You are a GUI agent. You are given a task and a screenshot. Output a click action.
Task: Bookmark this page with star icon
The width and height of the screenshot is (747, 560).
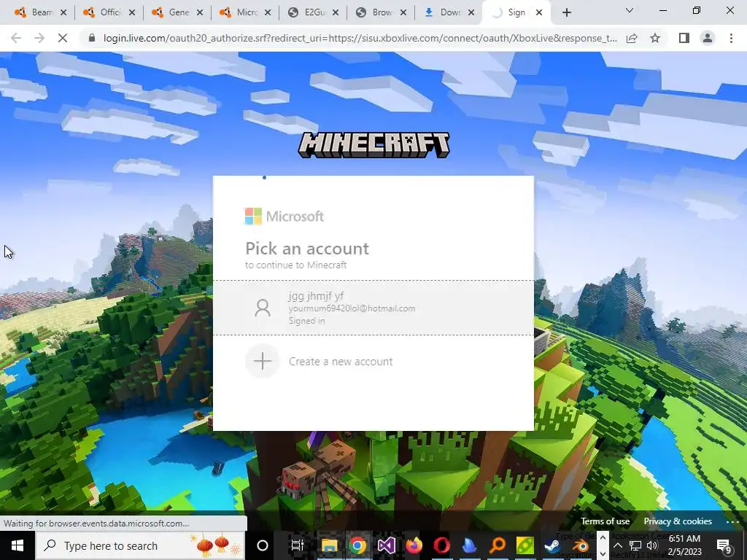(655, 38)
